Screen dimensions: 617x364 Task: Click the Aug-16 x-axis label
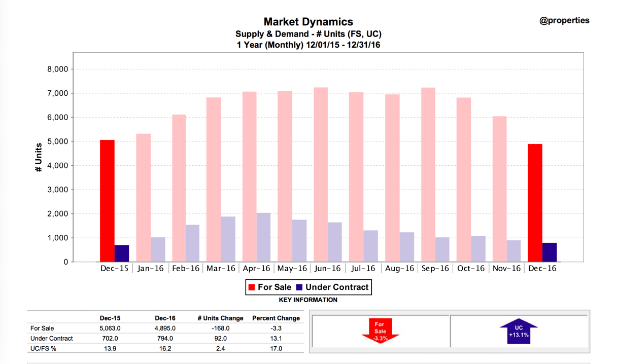[399, 269]
